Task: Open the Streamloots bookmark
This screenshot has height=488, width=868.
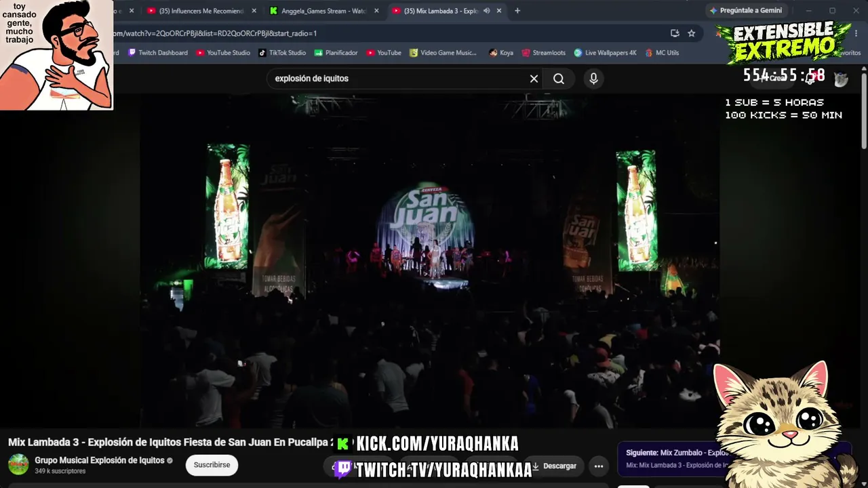Action: pos(543,53)
